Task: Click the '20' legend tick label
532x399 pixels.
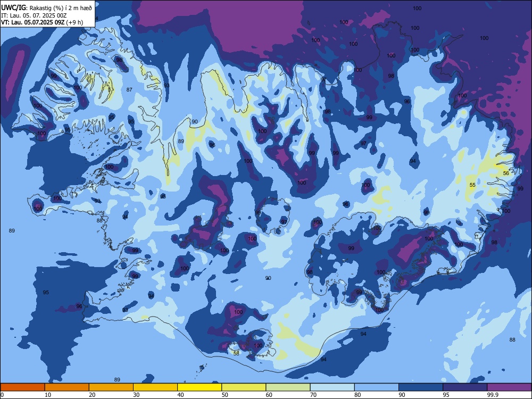Action: tap(92, 395)
